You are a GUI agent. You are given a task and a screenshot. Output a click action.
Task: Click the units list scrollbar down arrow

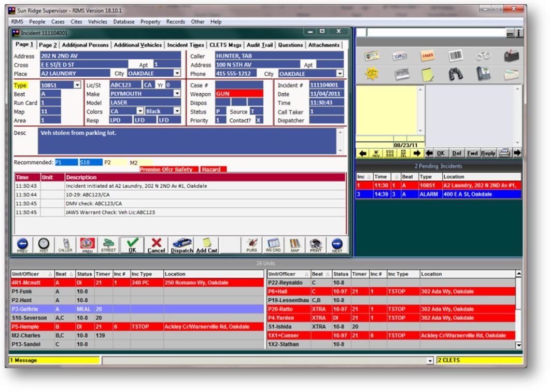click(518, 345)
